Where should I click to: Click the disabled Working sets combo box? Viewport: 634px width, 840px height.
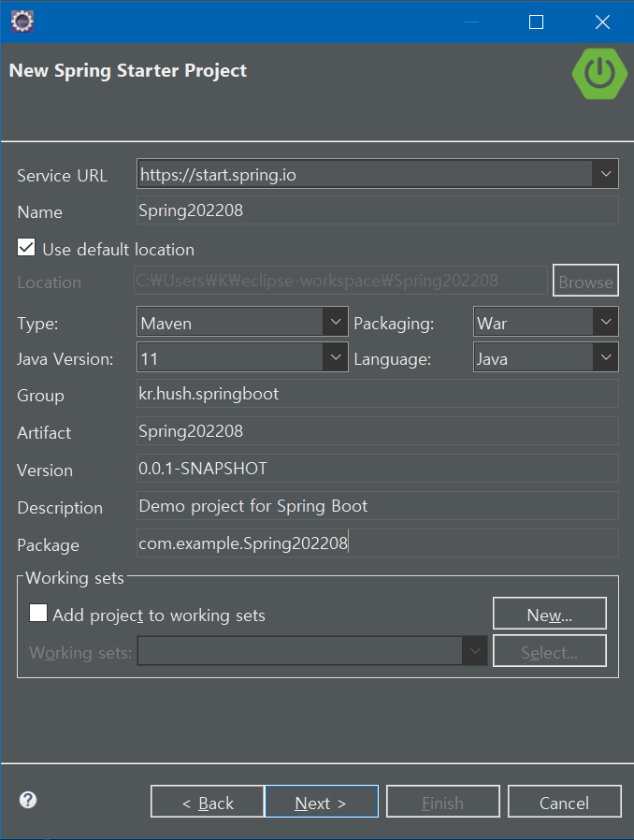point(312,651)
